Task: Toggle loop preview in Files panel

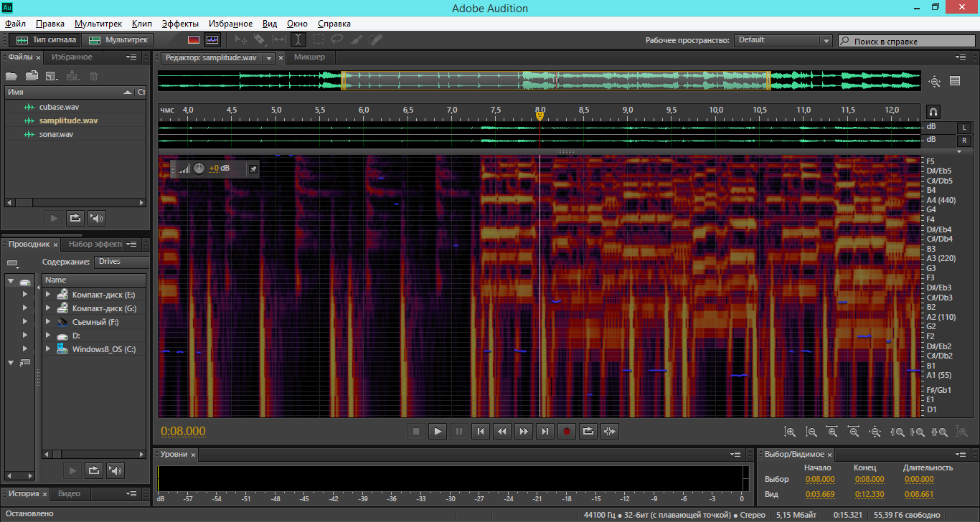Action: [75, 218]
